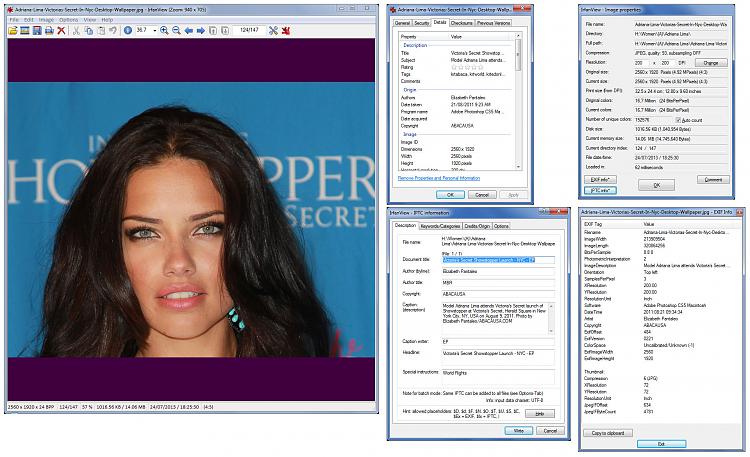
Task: Click the caption text area scroll down arrow
Action: [551, 331]
